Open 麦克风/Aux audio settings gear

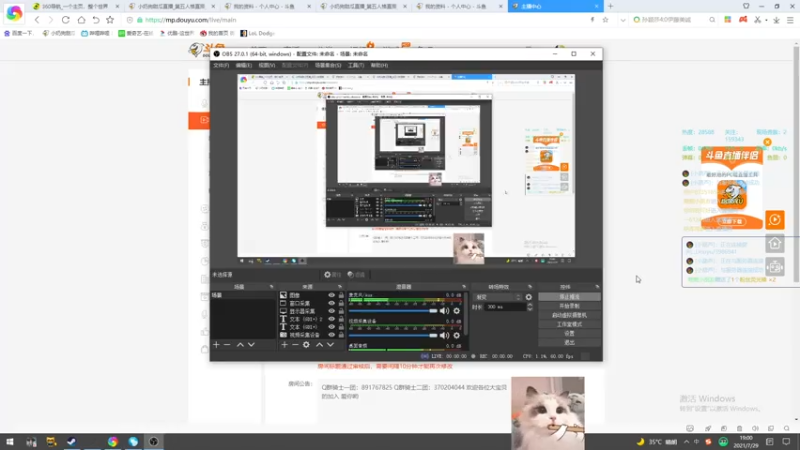pyautogui.click(x=457, y=311)
